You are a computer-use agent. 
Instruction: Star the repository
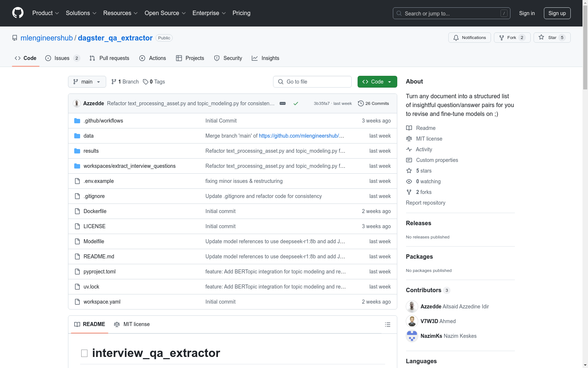(x=552, y=38)
